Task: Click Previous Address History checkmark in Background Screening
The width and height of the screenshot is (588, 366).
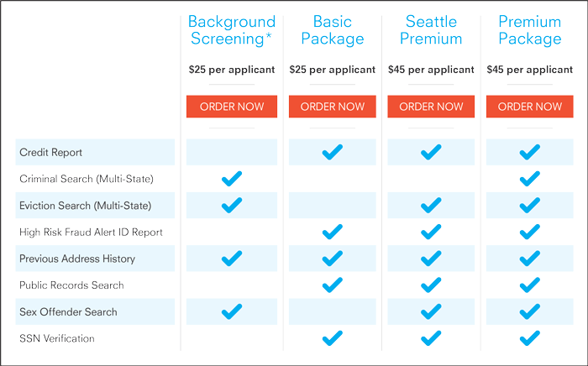Action: (232, 258)
